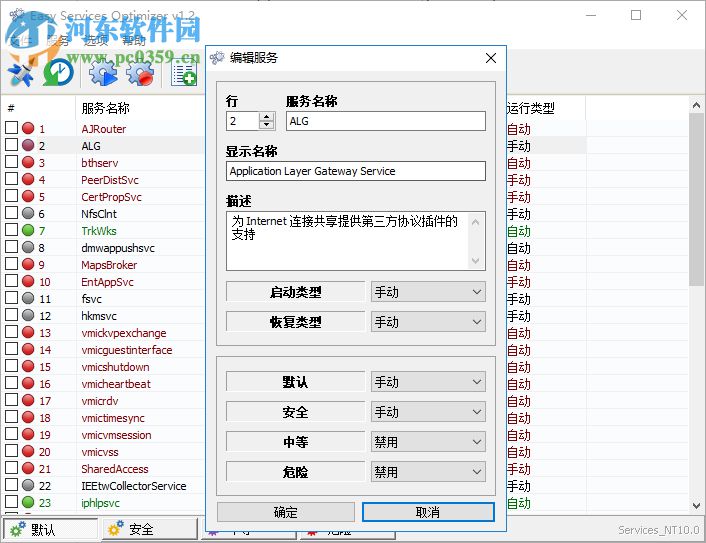Select the vmickvpexchange service row

pos(124,333)
